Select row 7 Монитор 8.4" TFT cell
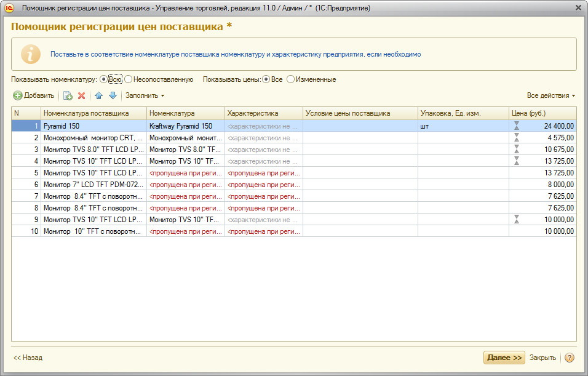 coord(93,196)
